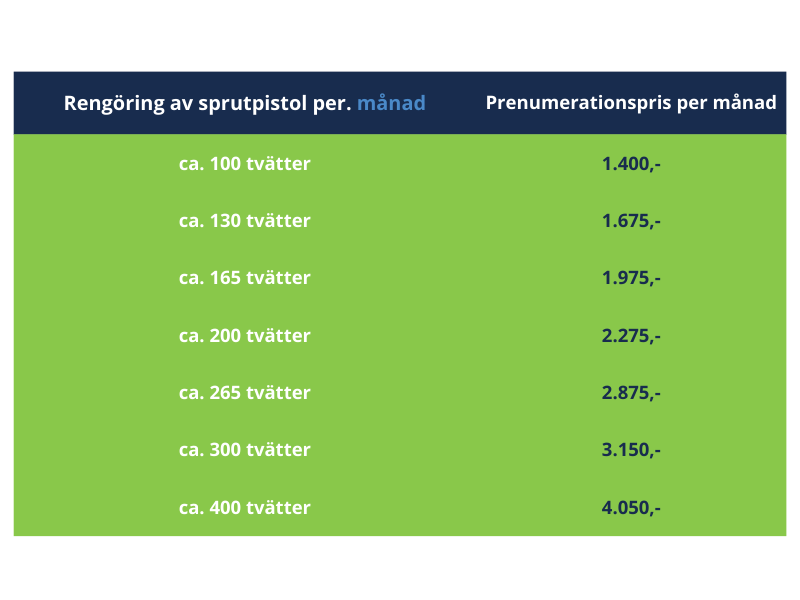Click the 3.150,- price
Viewport: 800px width, 600px height.
631,451
